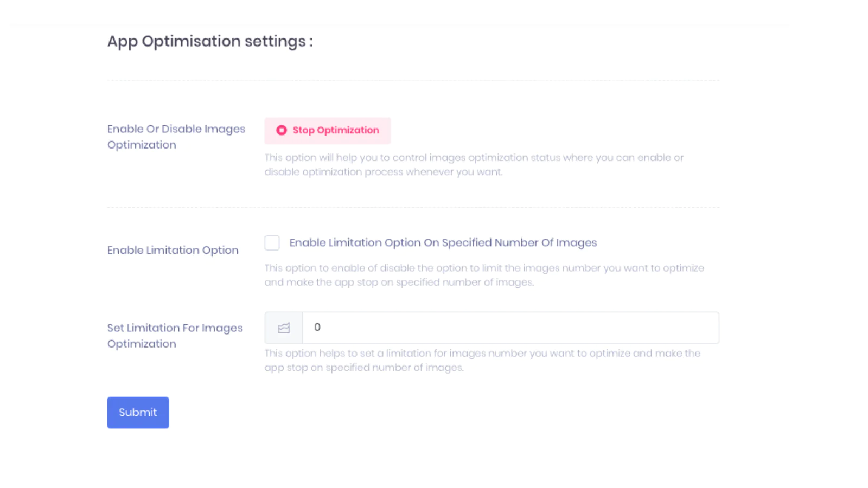Click dashed divider above Enable Limitation section

pyautogui.click(x=412, y=207)
